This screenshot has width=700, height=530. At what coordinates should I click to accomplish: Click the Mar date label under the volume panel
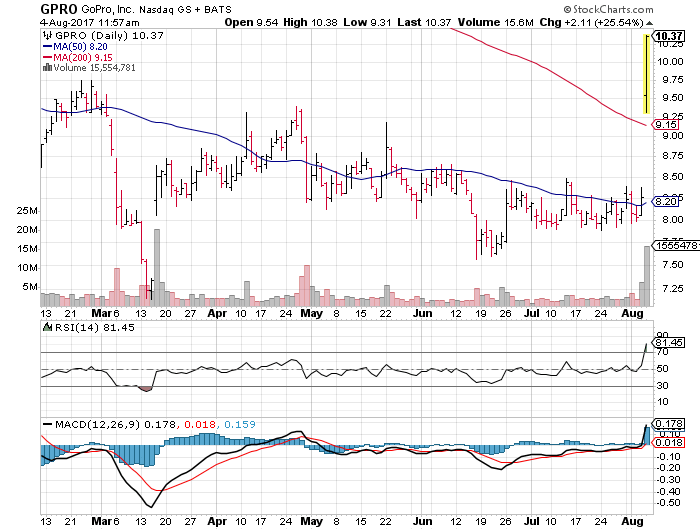[x=100, y=313]
